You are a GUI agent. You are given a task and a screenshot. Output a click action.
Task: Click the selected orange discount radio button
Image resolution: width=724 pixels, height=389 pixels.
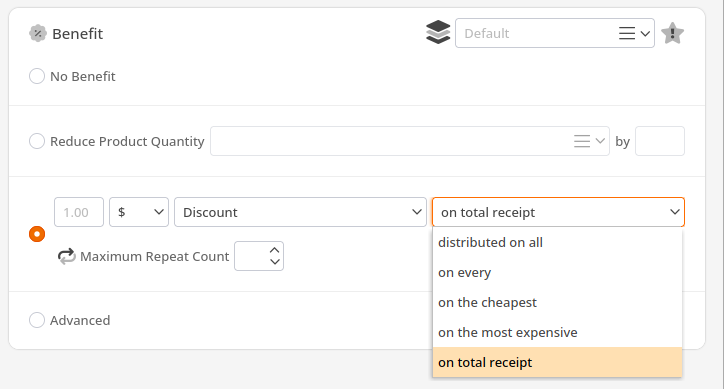37,234
